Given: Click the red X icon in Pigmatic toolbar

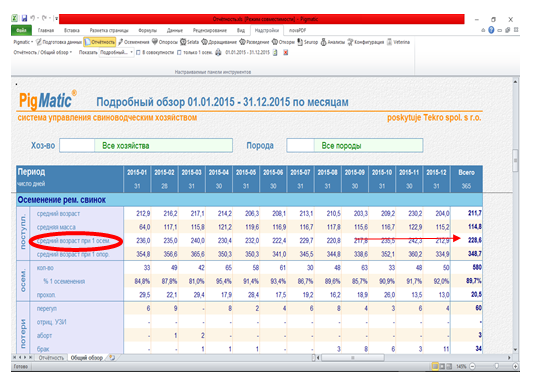Looking at the screenshot, I should [x=286, y=53].
